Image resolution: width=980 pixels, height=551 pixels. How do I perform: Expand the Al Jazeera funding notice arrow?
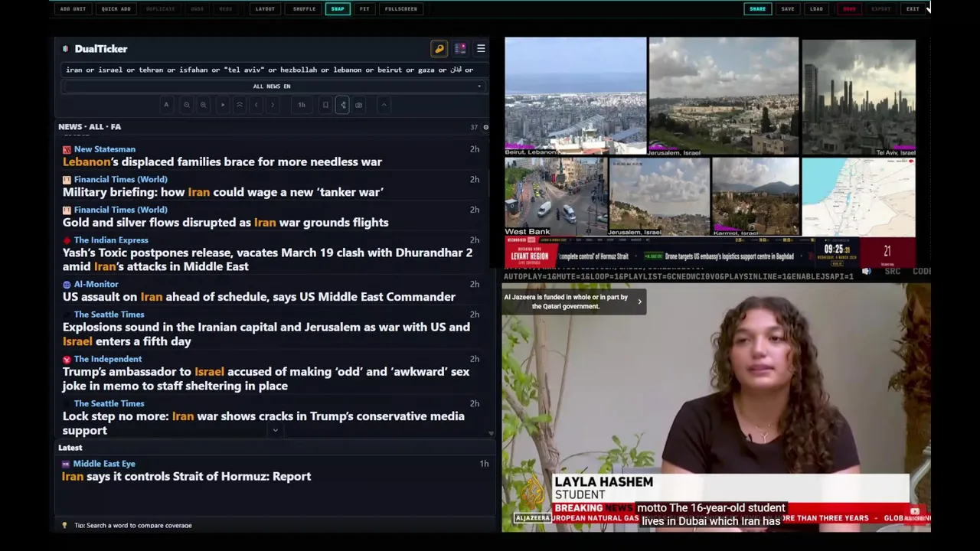(640, 302)
